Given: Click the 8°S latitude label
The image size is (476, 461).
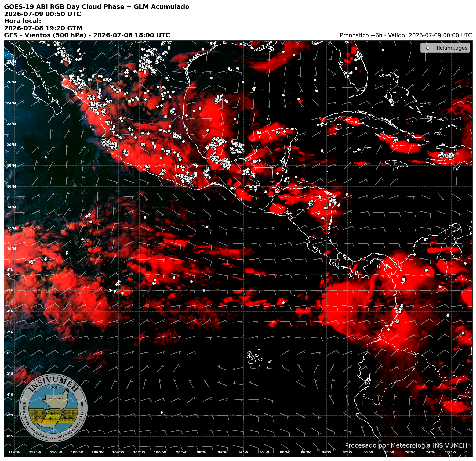Looking at the screenshot, I should [x=10, y=436].
